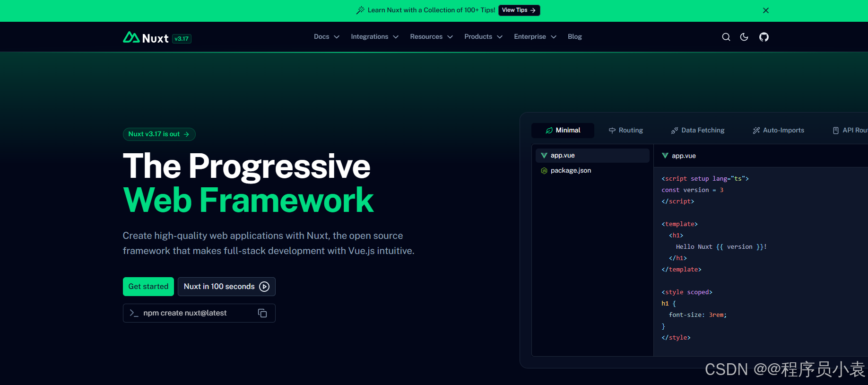Click the magic wand banner icon

pyautogui.click(x=360, y=10)
